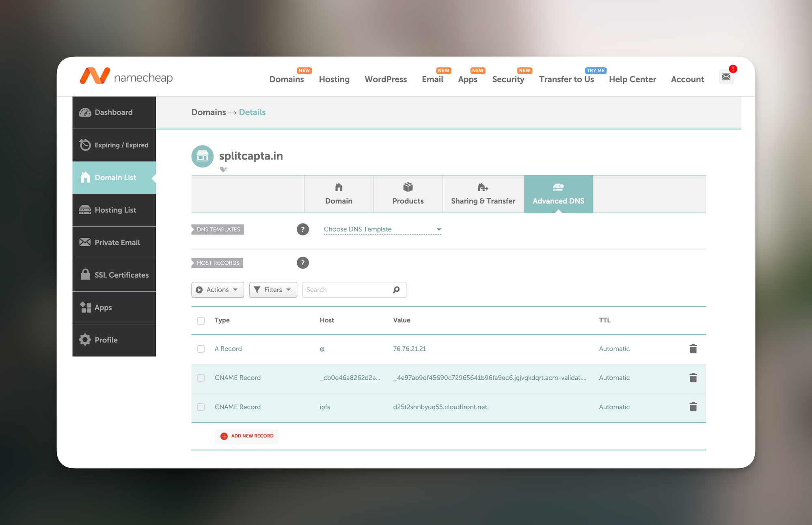Delete the A Record row with trash icon
This screenshot has height=525, width=812.
click(x=693, y=349)
